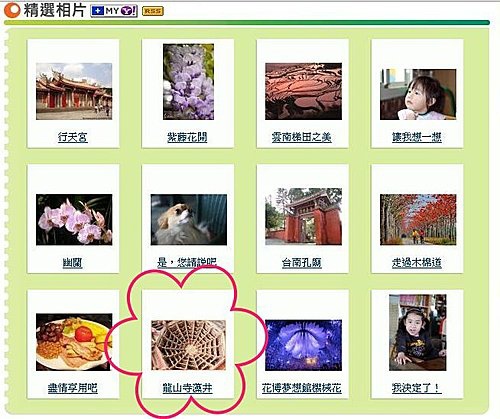The height and width of the screenshot is (419, 500).
Task: Click the orange circle icon beside 精選相片
Action: tap(12, 10)
